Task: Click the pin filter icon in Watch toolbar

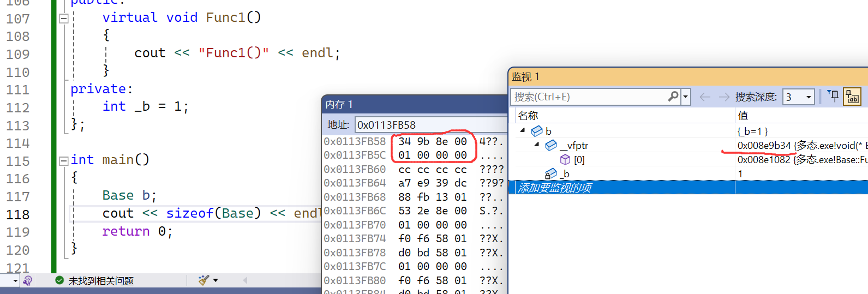Action: (x=833, y=97)
